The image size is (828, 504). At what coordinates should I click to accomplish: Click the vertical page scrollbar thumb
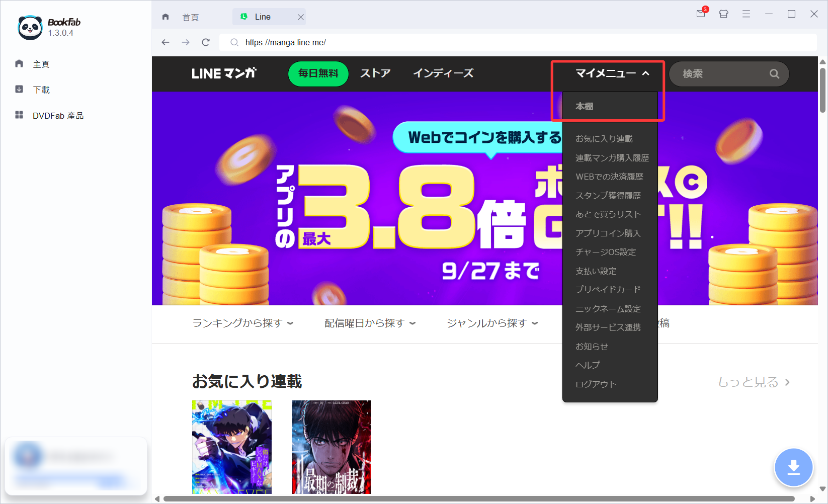click(x=823, y=90)
